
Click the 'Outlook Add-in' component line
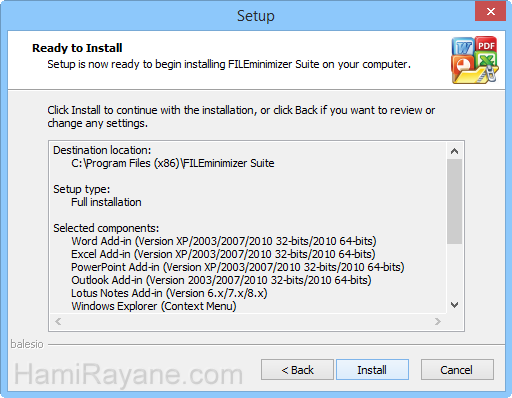(x=221, y=280)
